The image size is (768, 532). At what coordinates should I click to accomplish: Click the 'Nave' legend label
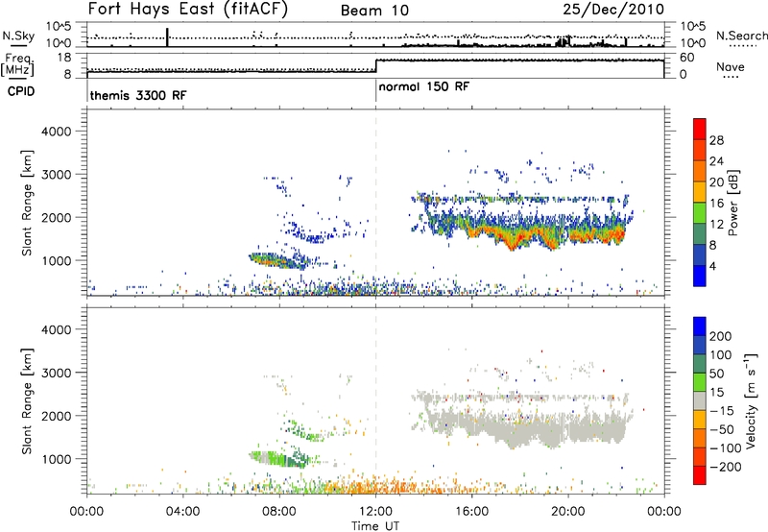731,66
